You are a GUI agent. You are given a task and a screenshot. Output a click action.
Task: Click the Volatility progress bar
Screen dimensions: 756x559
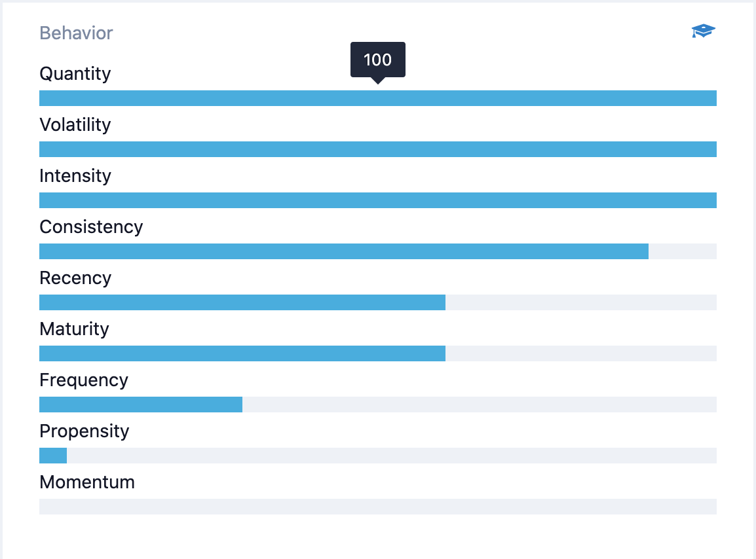pyautogui.click(x=378, y=149)
